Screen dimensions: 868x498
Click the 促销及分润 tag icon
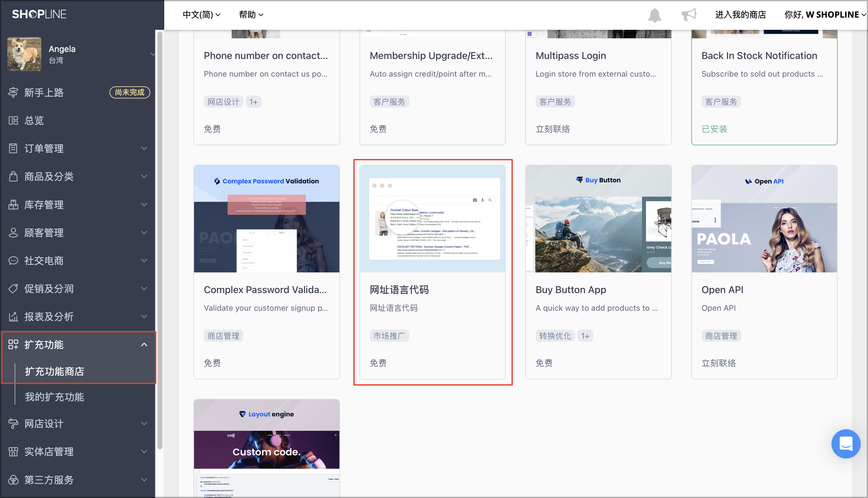(13, 289)
